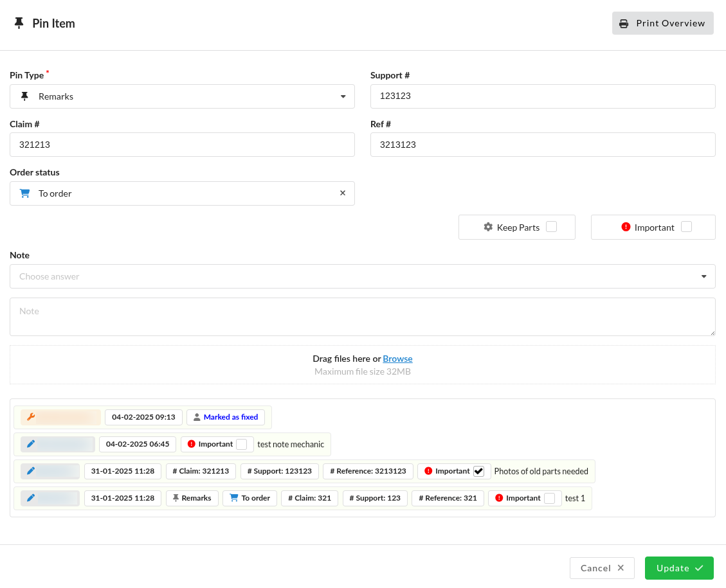
Task: Click the cart icon in Order status field
Action: point(25,193)
